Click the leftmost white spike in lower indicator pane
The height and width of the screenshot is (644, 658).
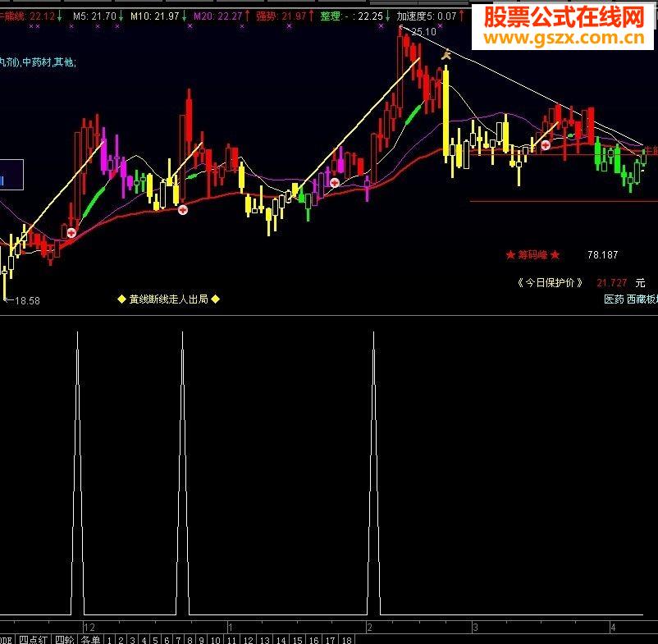pyautogui.click(x=78, y=474)
